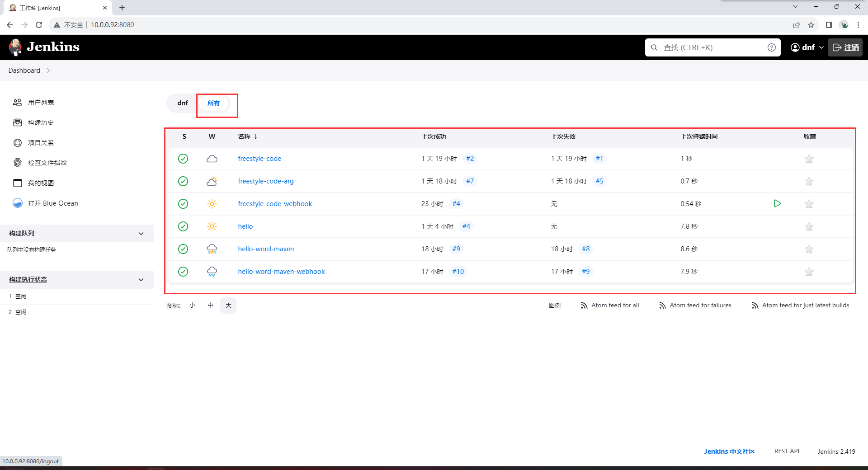Open Atom feed for just latest builds
The width and height of the screenshot is (868, 470).
click(800, 305)
